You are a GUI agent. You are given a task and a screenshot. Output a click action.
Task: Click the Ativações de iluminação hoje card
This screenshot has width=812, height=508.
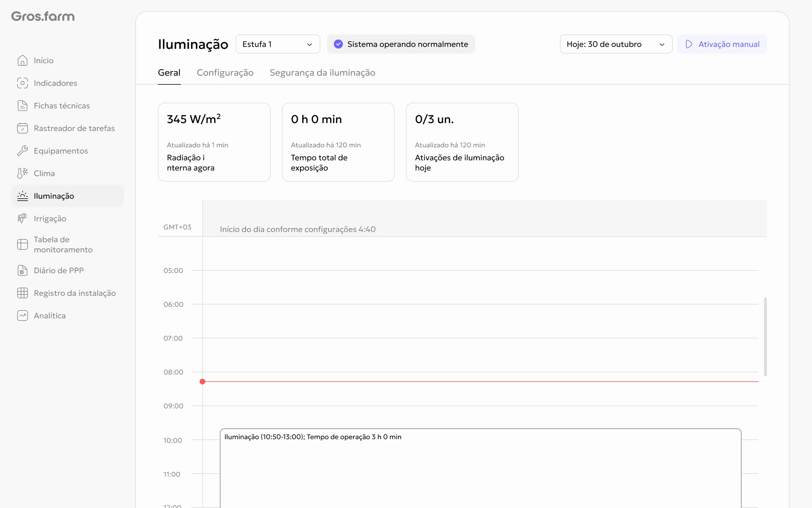(462, 142)
